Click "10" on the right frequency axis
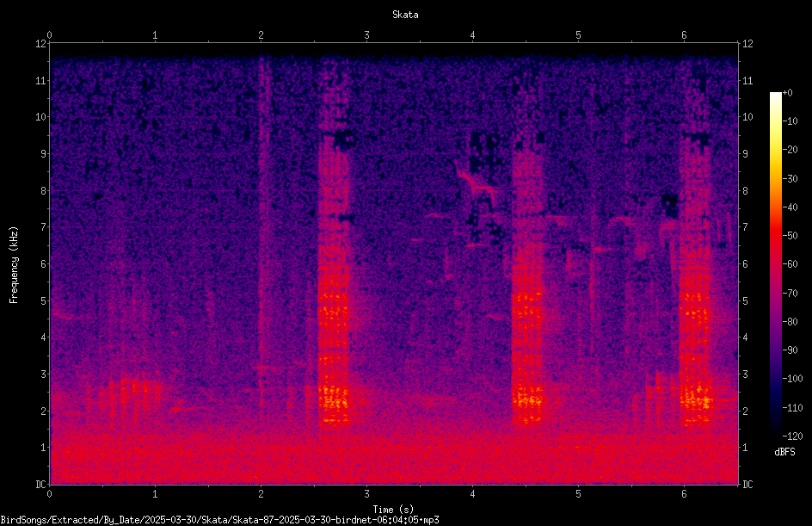The image size is (812, 526). pos(747,117)
